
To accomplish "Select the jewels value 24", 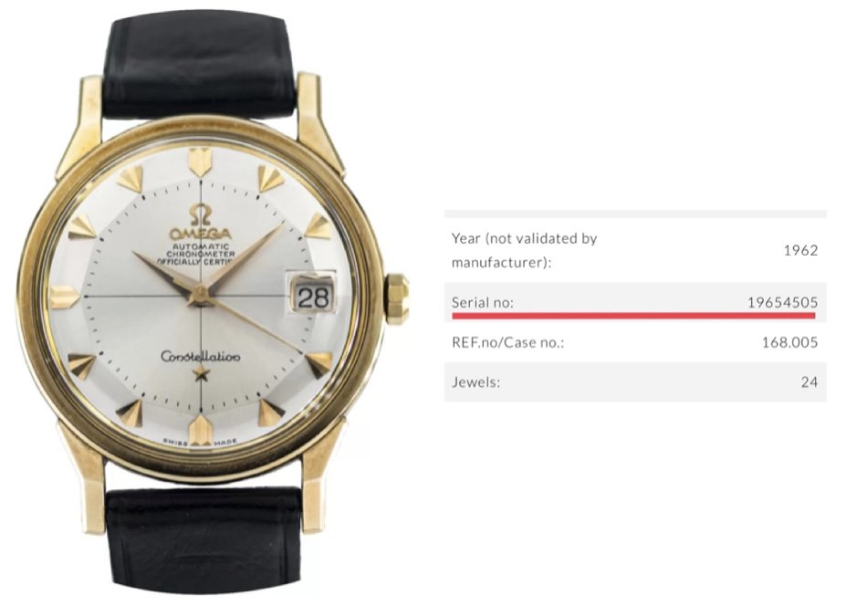I will click(x=809, y=382).
